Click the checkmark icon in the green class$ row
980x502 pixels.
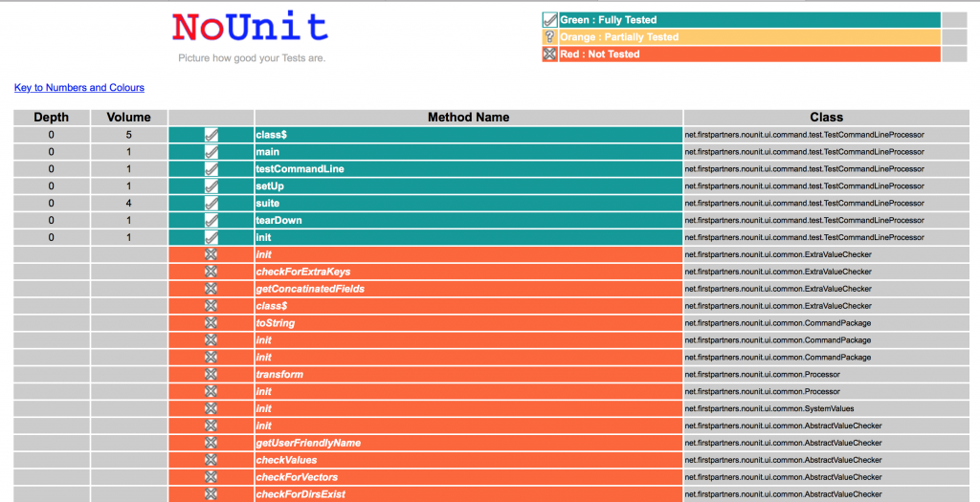click(212, 135)
